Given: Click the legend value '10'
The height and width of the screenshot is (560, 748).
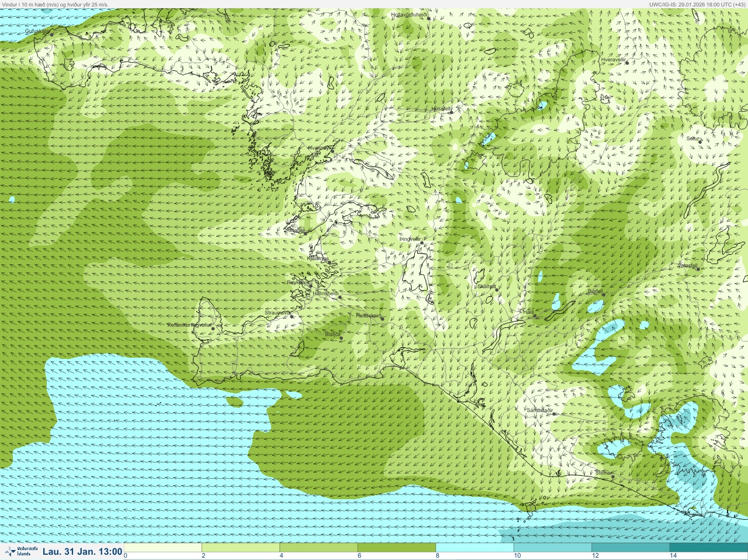Looking at the screenshot, I should click(517, 556).
